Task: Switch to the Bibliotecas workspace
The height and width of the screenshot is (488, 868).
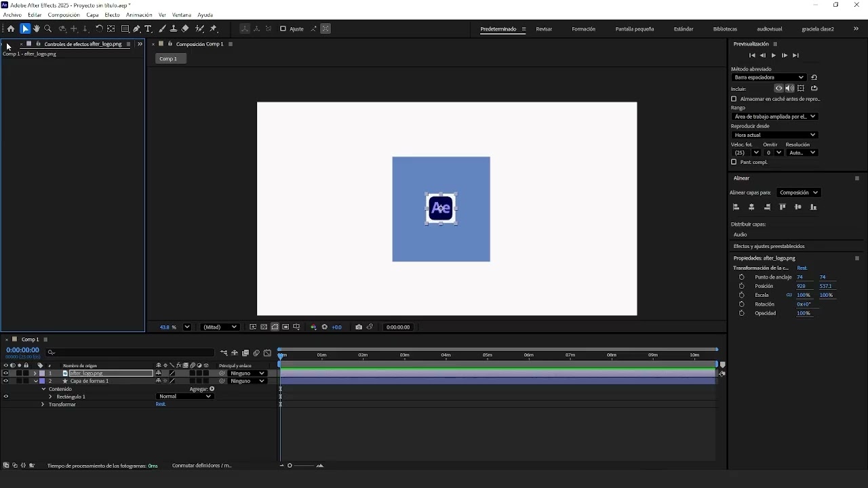Action: 725,29
